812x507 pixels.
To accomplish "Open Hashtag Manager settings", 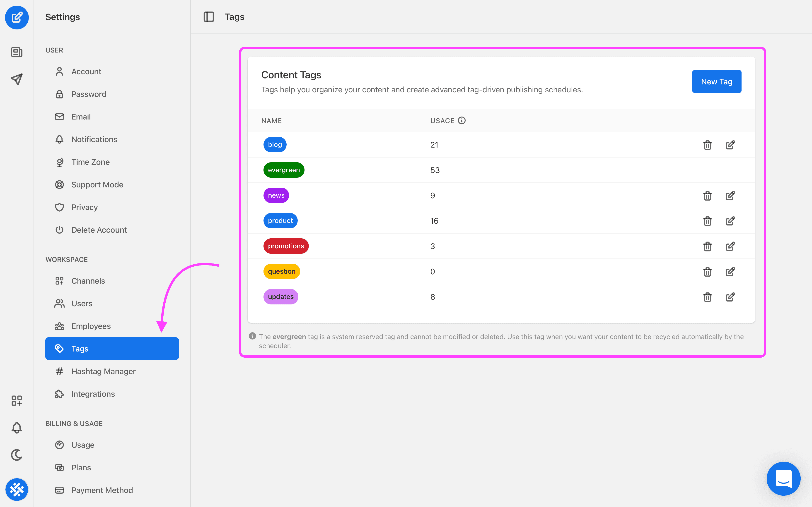I will 103,371.
